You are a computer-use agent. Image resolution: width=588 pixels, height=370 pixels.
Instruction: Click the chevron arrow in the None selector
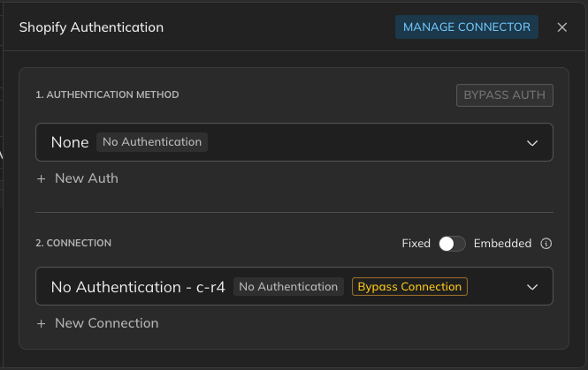click(532, 142)
